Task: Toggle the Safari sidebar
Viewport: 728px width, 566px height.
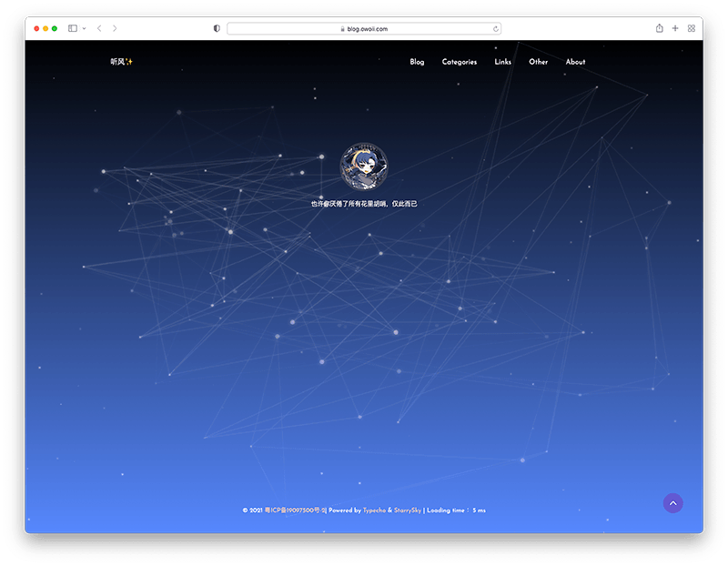Action: 73,28
